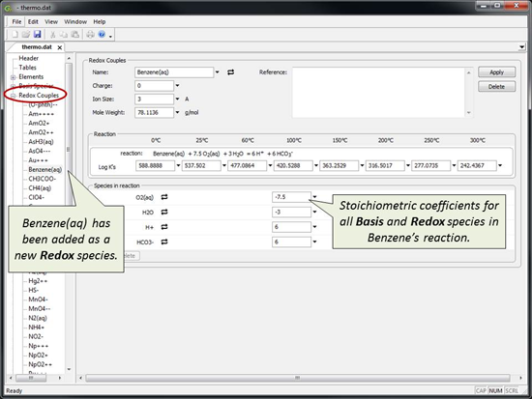Click the Help question mark icon
Viewport: 532px width, 399px height.
click(x=102, y=34)
